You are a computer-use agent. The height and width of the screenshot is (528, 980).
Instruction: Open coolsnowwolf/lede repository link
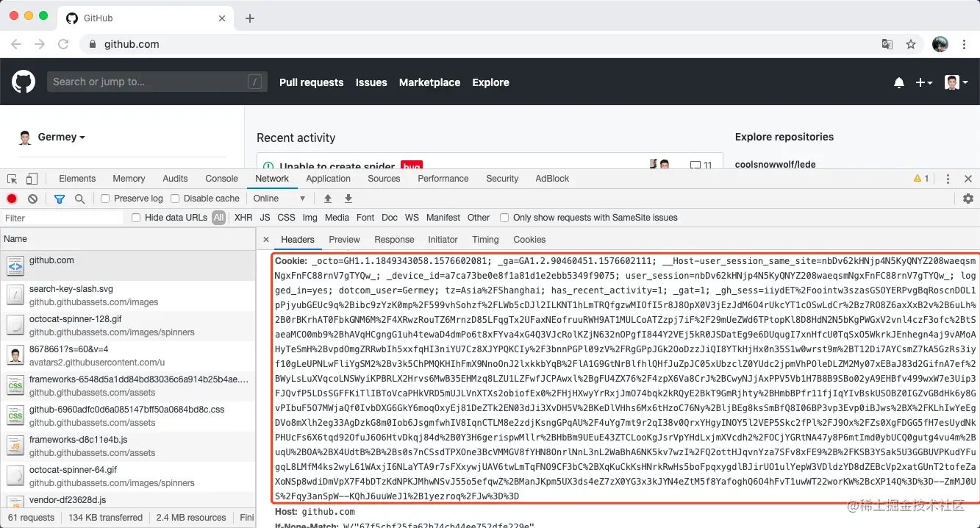point(775,165)
